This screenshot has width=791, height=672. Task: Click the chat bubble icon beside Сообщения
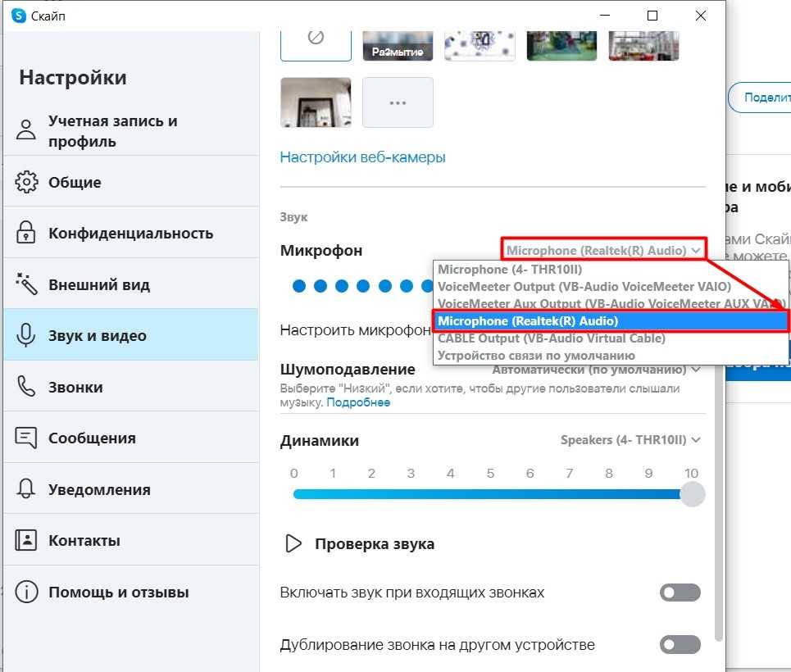25,438
